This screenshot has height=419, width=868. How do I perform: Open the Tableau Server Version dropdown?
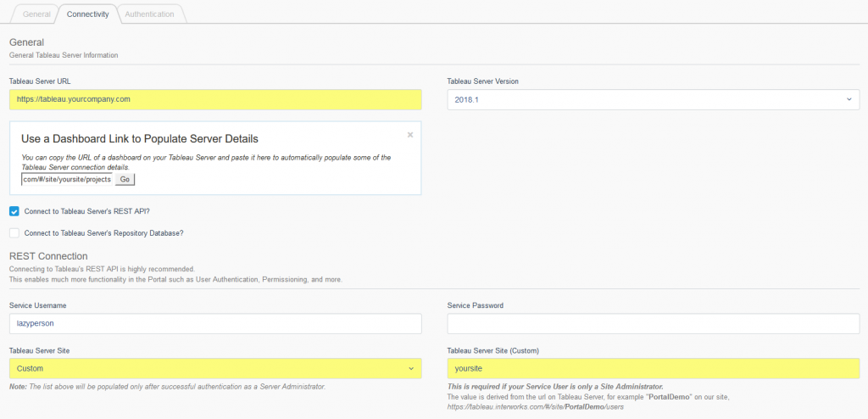654,100
